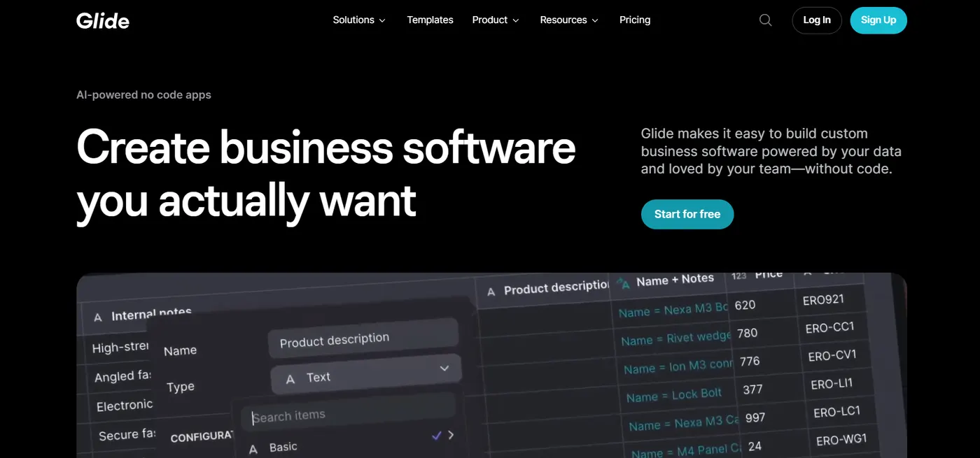Click the Glide logo
The width and height of the screenshot is (980, 458).
[x=103, y=20]
